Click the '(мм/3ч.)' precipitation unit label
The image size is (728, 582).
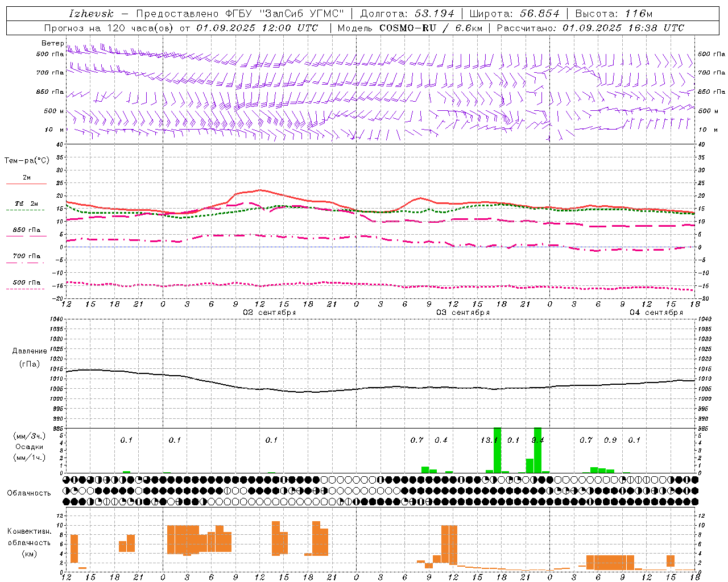click(30, 436)
